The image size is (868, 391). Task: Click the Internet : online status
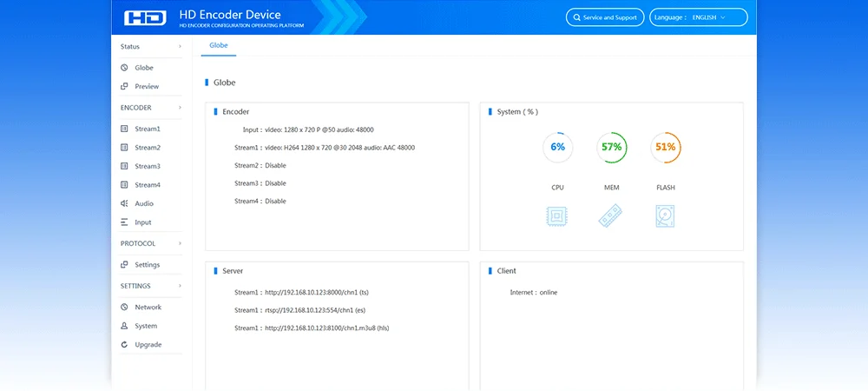(x=534, y=292)
